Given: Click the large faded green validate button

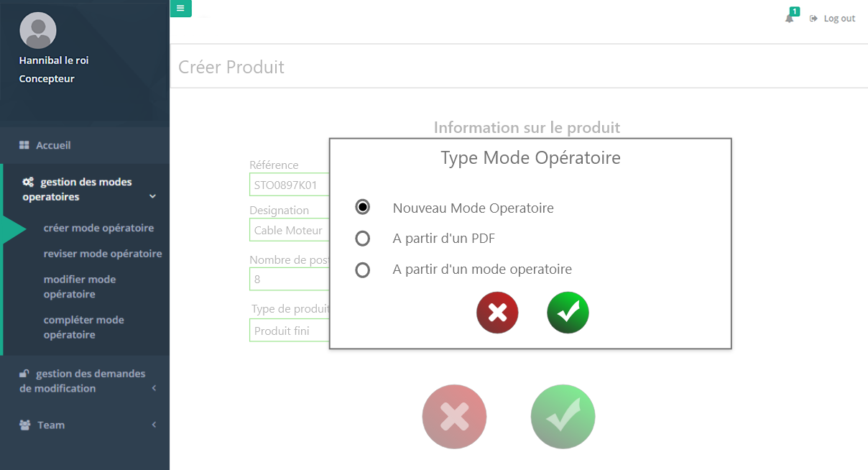Looking at the screenshot, I should click(x=563, y=417).
